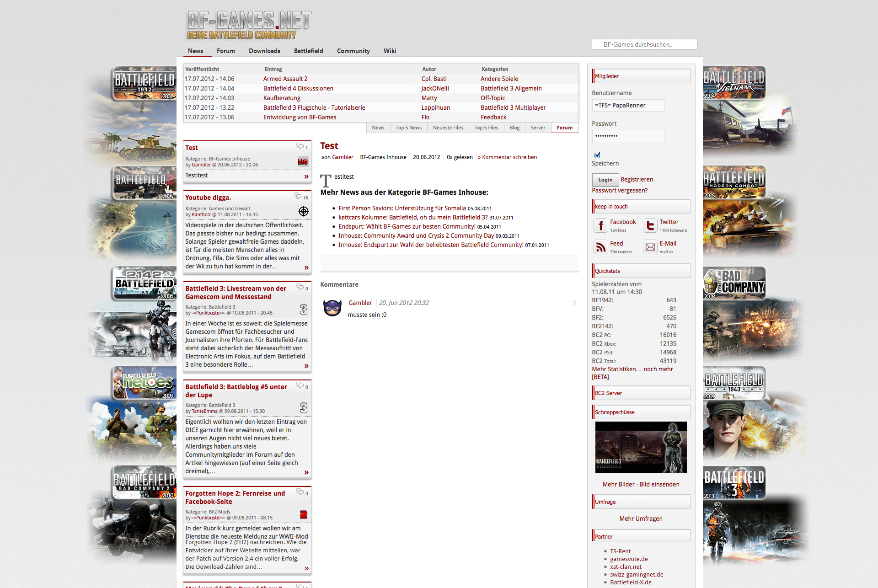Switch to the Top 5 News tab
The image size is (878, 588).
(409, 128)
